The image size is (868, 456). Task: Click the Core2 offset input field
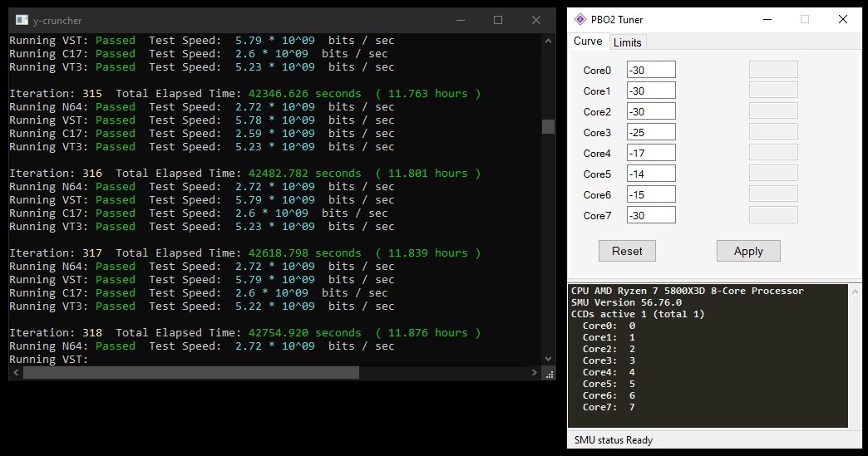(x=651, y=111)
